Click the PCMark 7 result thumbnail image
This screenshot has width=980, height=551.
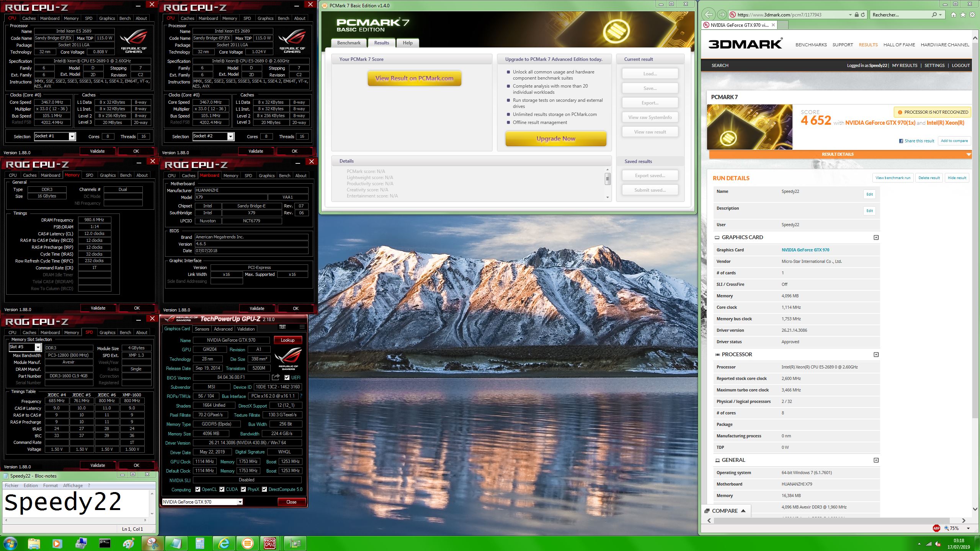coord(750,127)
